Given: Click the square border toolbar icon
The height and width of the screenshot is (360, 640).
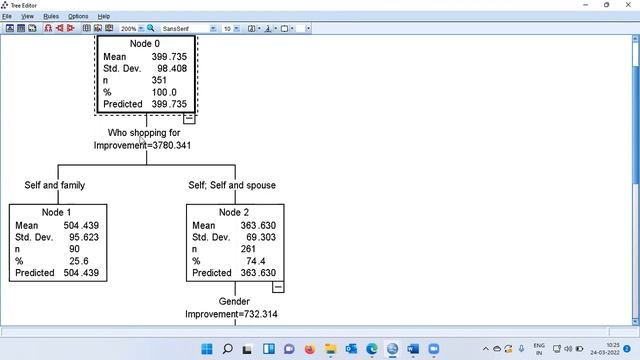Looking at the screenshot, I should (x=284, y=29).
